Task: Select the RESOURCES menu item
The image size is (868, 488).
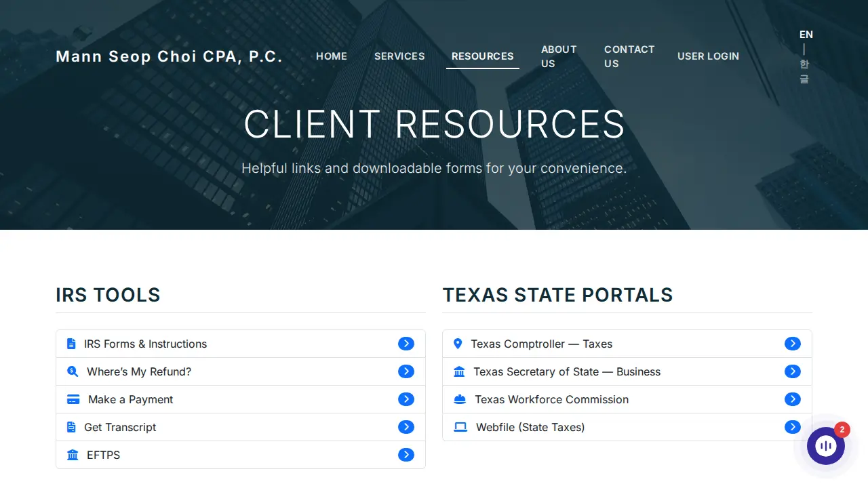Action: pos(483,56)
